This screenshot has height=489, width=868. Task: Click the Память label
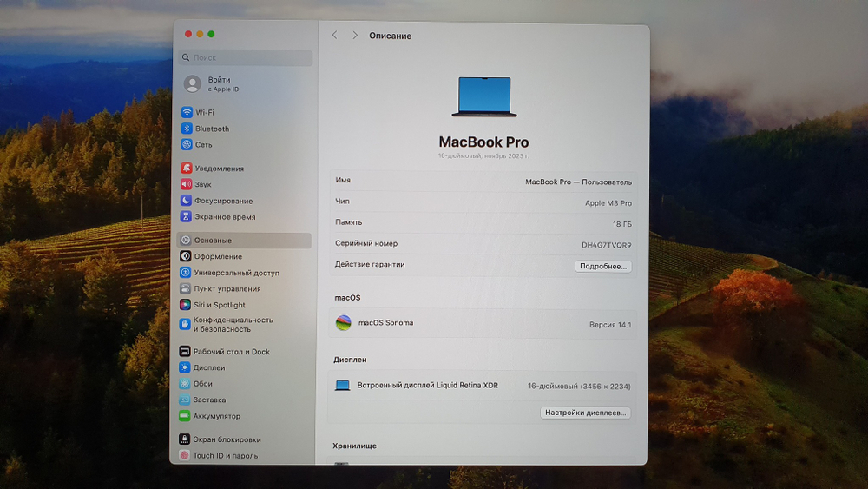click(x=348, y=222)
